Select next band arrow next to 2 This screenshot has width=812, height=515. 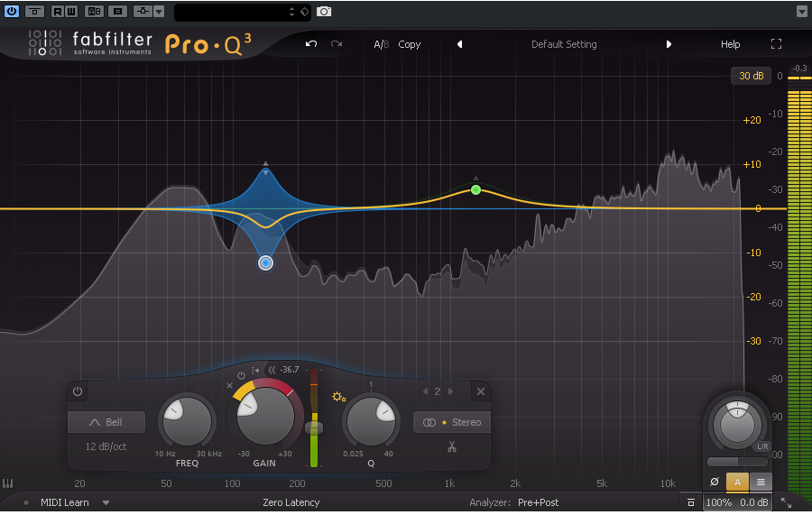pyautogui.click(x=450, y=391)
